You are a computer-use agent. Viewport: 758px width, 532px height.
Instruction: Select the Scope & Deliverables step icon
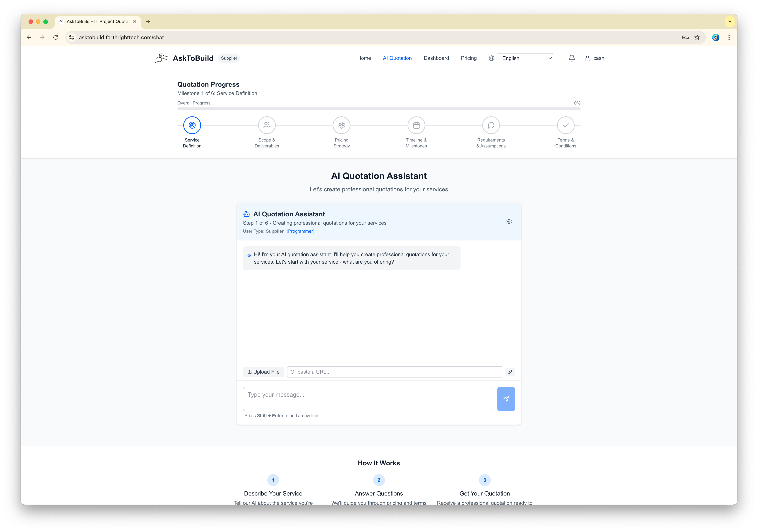point(267,125)
